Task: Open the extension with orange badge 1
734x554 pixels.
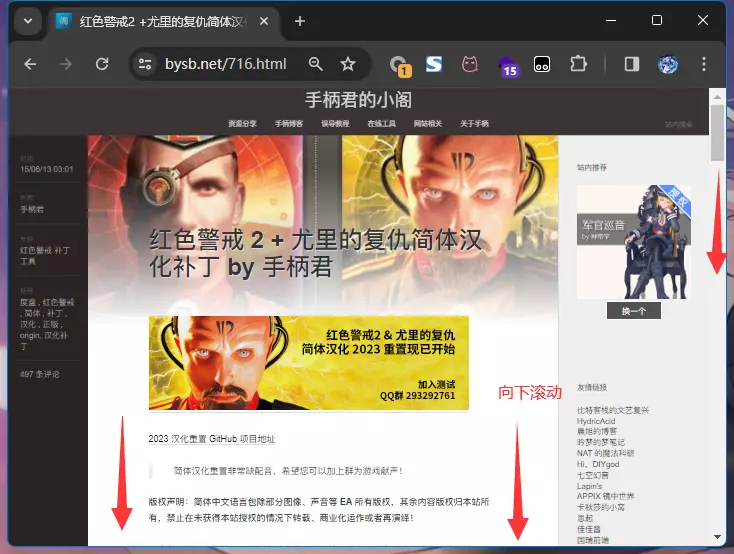Action: pos(400,65)
